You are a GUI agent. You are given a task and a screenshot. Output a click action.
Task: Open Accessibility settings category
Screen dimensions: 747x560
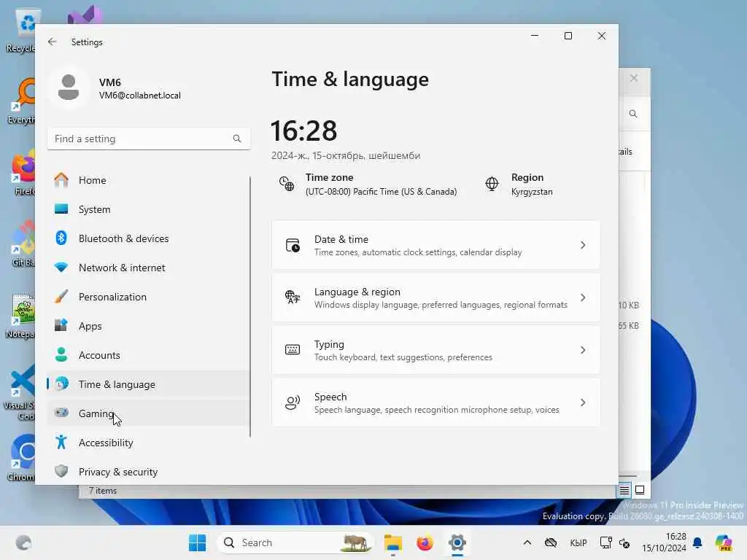148,443
